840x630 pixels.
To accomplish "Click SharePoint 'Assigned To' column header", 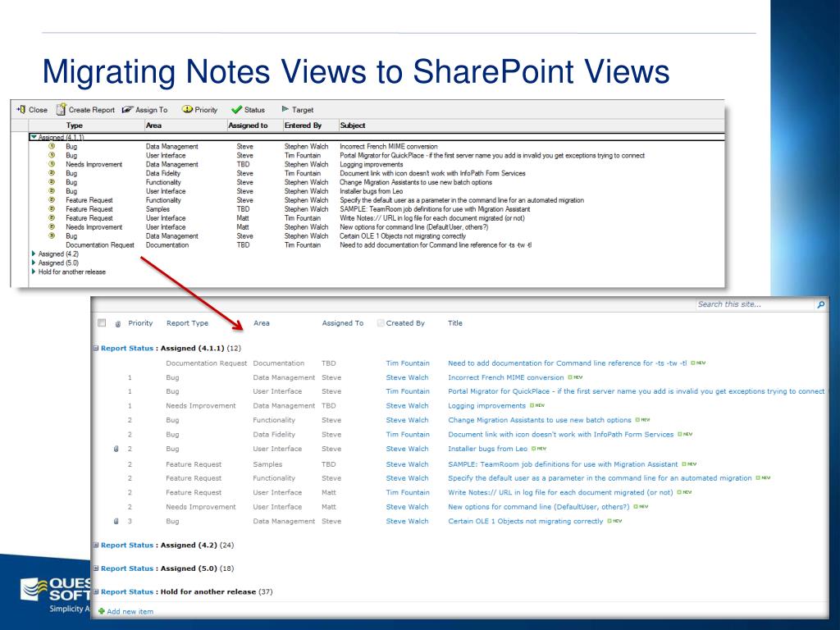I will [x=343, y=323].
